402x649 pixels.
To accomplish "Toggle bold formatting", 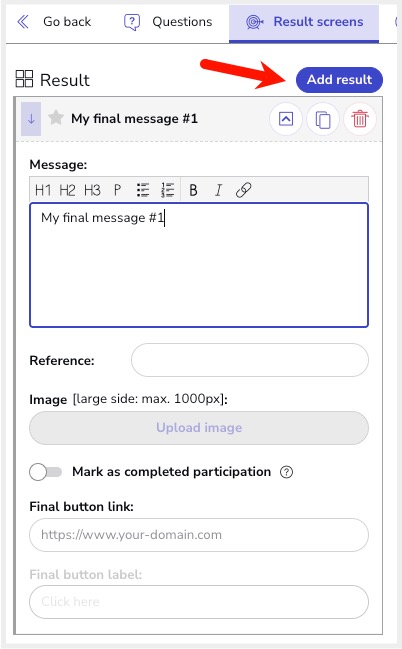I will coord(193,190).
